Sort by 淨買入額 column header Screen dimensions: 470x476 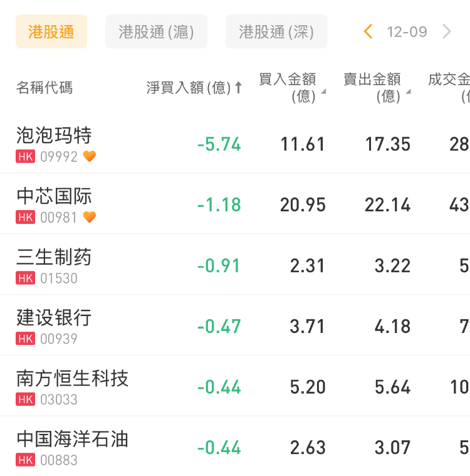194,88
